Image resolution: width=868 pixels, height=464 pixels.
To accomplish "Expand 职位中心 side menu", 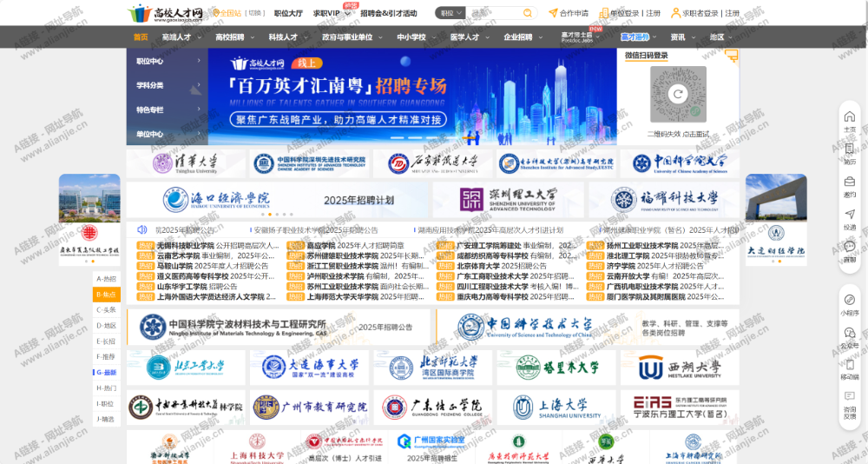I will 168,61.
